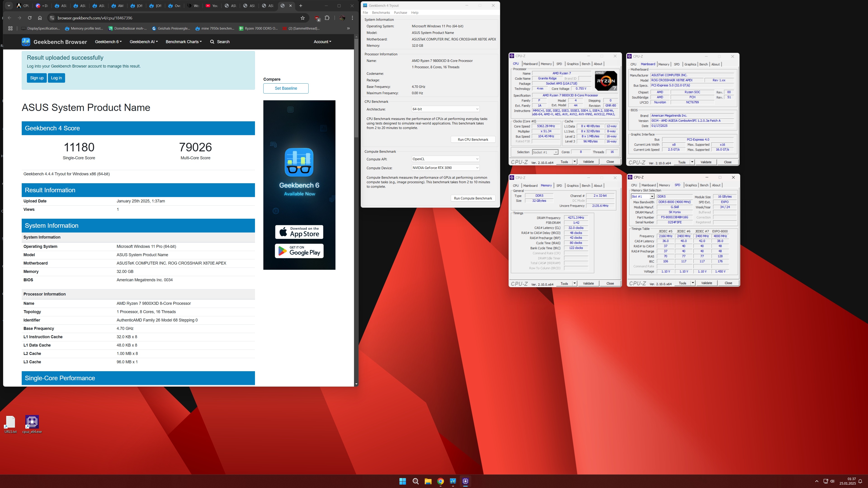Image resolution: width=868 pixels, height=488 pixels.
Task: Click the Geekbench icon in the taskbar
Action: (453, 481)
